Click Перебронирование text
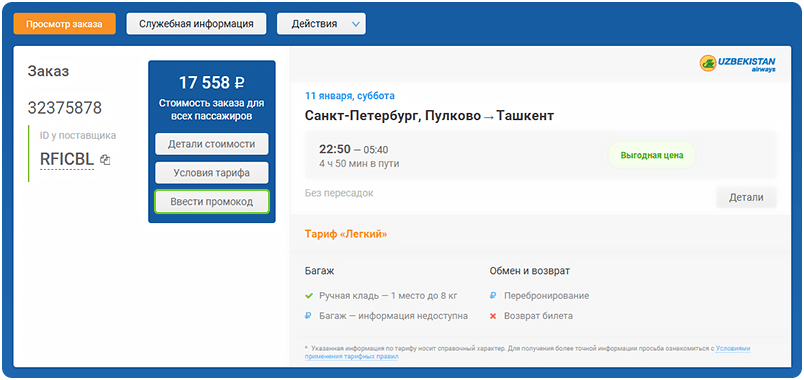 tap(547, 296)
